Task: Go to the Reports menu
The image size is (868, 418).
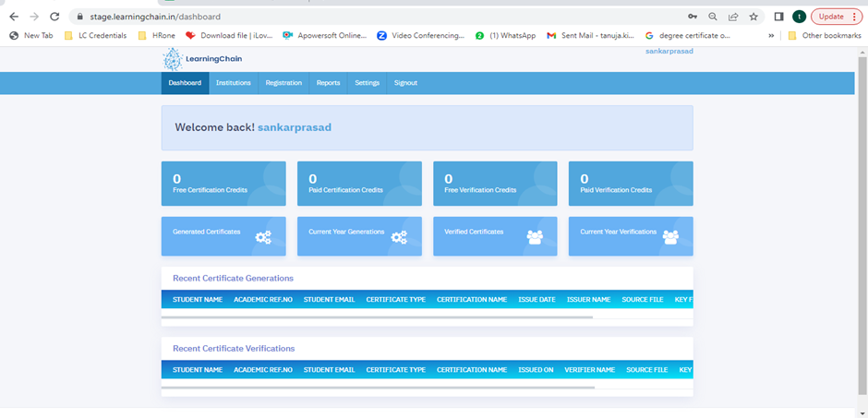Action: pos(328,83)
